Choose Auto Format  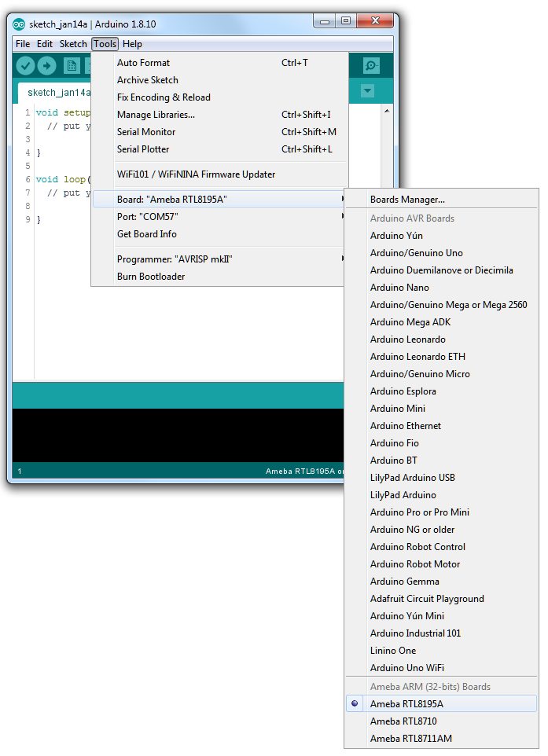219,63
